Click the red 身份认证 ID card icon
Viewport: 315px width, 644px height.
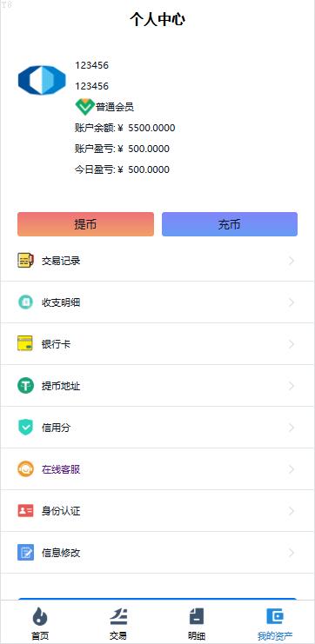tap(25, 511)
